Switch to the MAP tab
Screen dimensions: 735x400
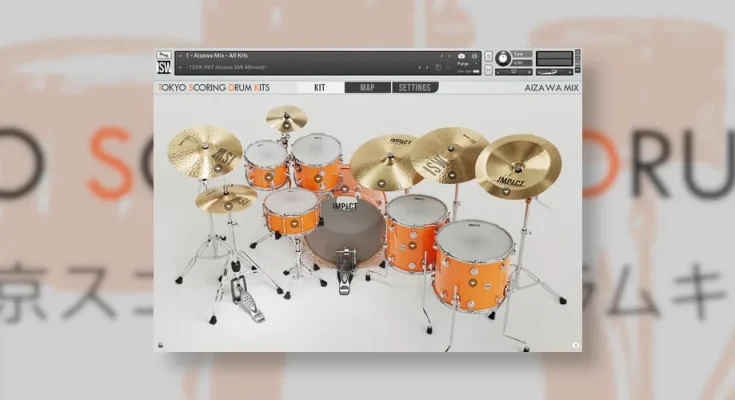point(367,88)
